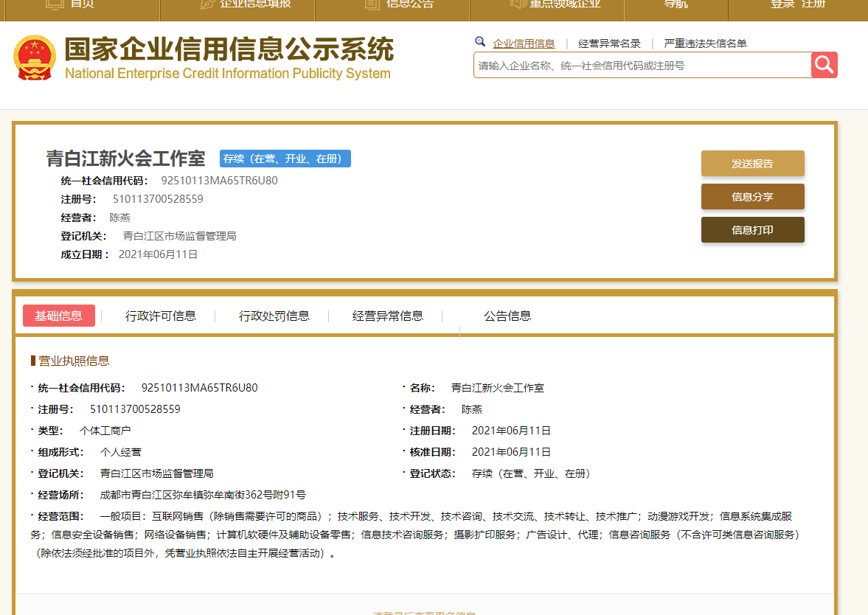Click 青白江区市场监督管理局 in the header card
The width and height of the screenshot is (868, 615).
click(179, 236)
